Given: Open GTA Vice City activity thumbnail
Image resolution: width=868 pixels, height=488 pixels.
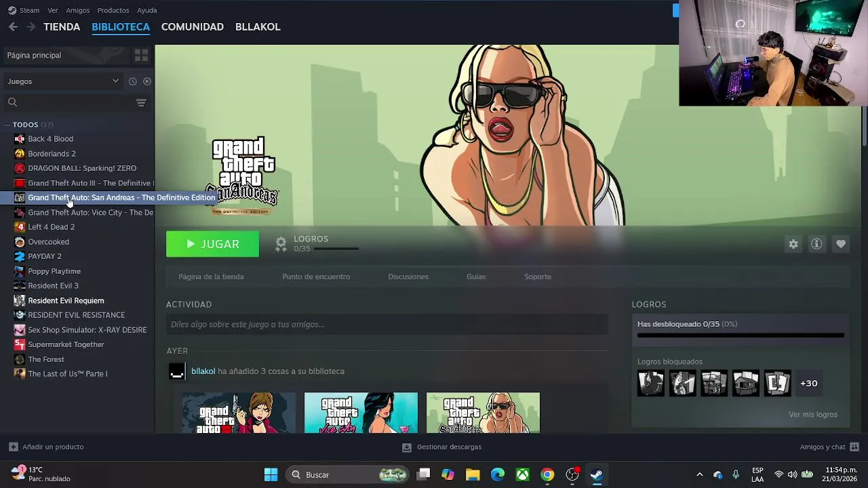Looking at the screenshot, I should 361,412.
